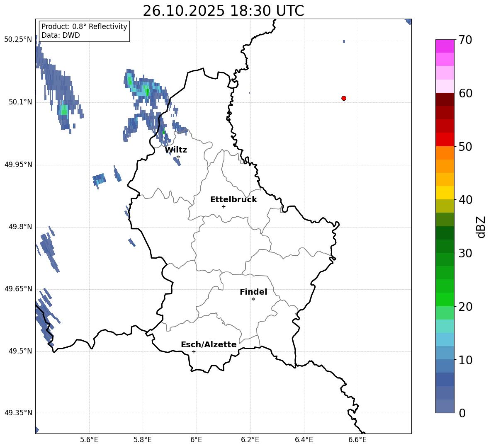Click the 0 value on the colorbar
This screenshot has width=491, height=448.
462,413
